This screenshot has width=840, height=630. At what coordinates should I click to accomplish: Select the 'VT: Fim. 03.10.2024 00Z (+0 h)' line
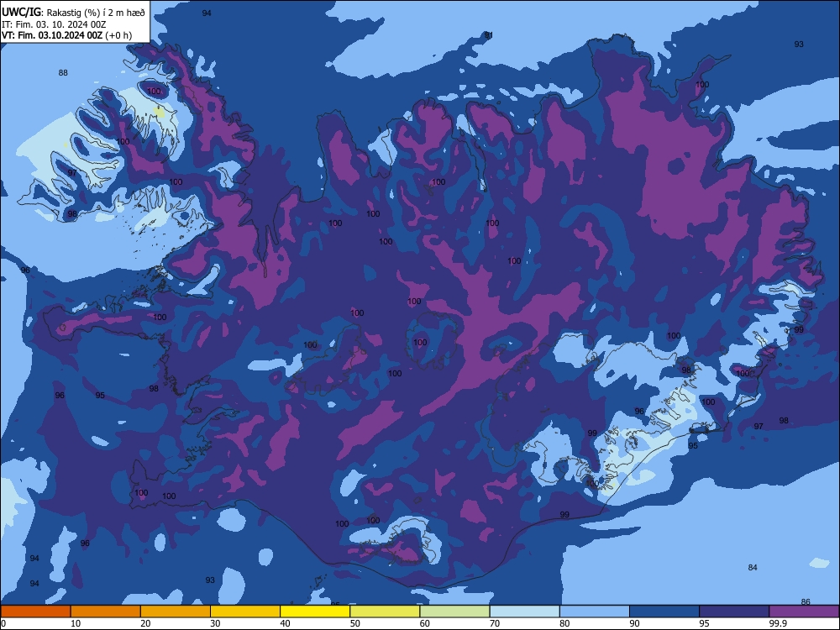click(66, 35)
